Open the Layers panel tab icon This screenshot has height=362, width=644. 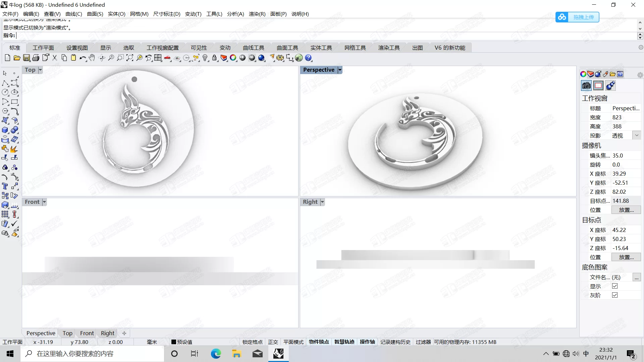[x=591, y=74]
